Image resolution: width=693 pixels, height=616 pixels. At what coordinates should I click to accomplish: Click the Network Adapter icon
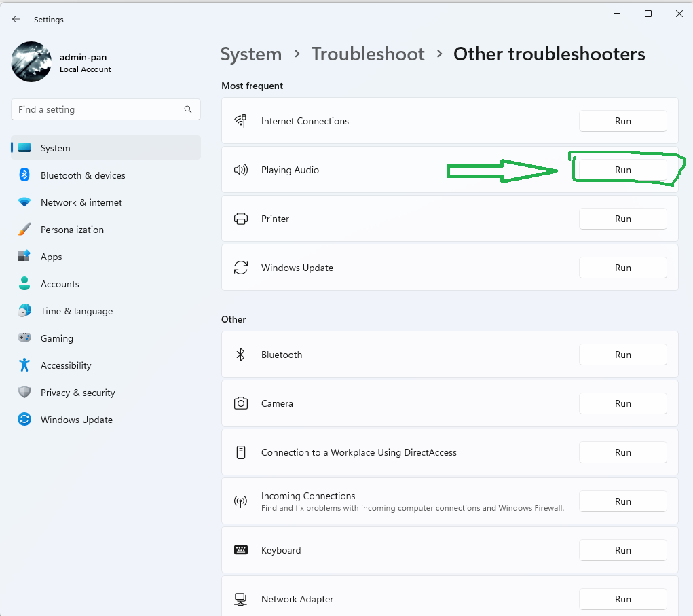(x=240, y=599)
